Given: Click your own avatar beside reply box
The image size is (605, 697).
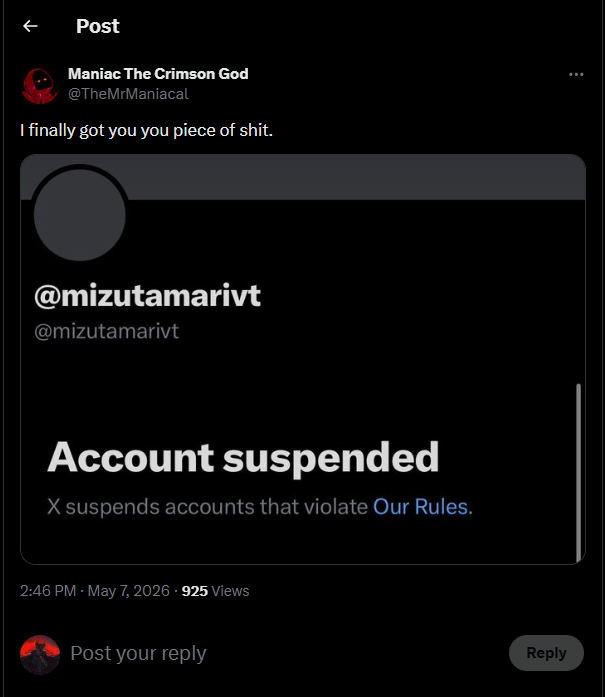Looking at the screenshot, I should tap(40, 654).
